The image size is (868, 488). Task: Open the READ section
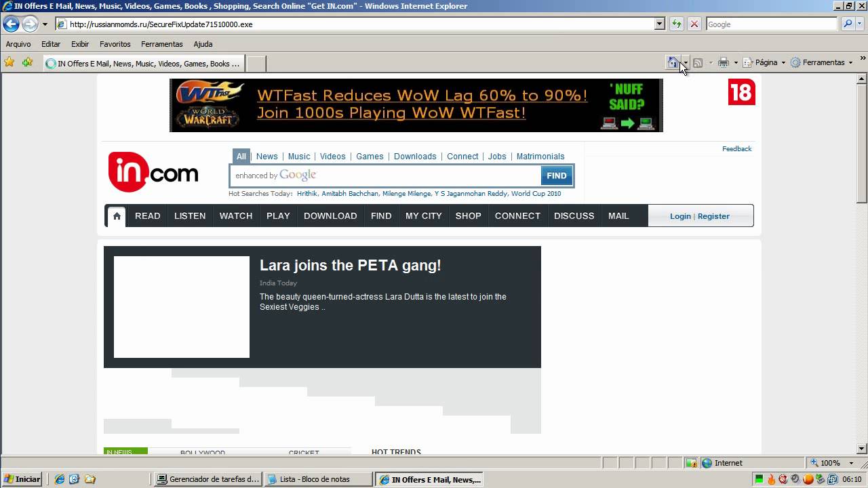tap(148, 216)
